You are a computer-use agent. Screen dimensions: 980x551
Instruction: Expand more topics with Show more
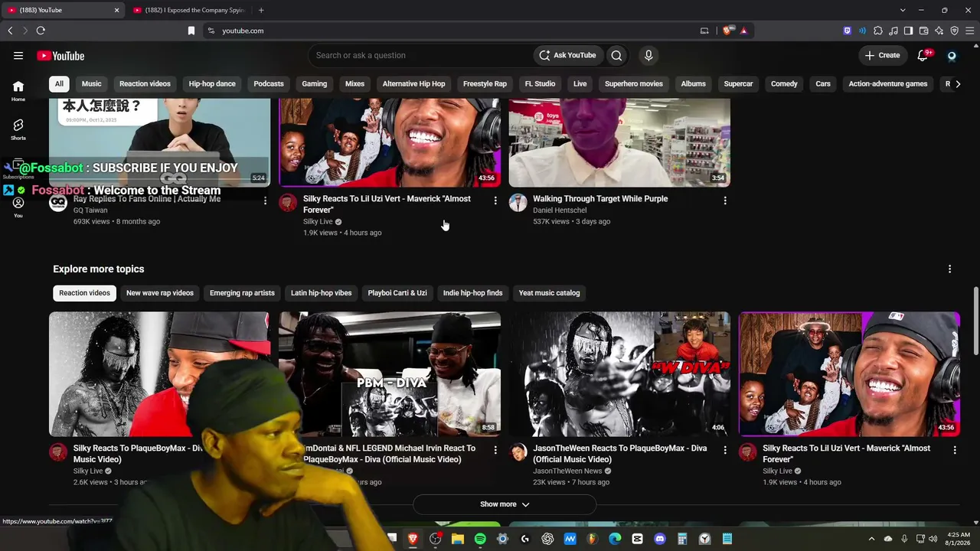pos(505,504)
